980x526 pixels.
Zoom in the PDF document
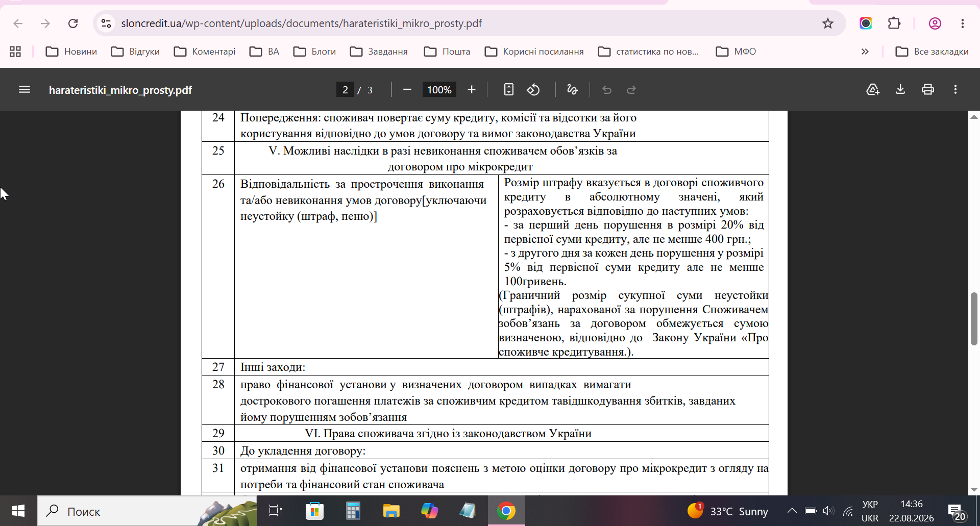tap(472, 90)
